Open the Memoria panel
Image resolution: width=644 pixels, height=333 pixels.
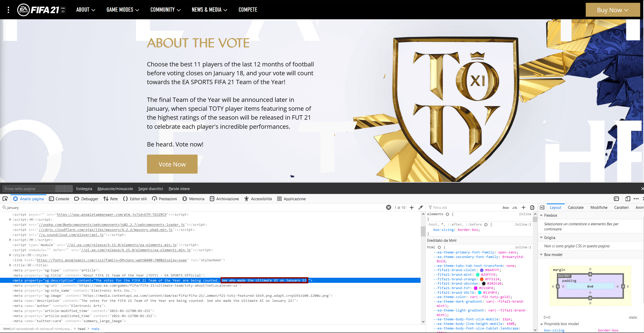pyautogui.click(x=193, y=199)
